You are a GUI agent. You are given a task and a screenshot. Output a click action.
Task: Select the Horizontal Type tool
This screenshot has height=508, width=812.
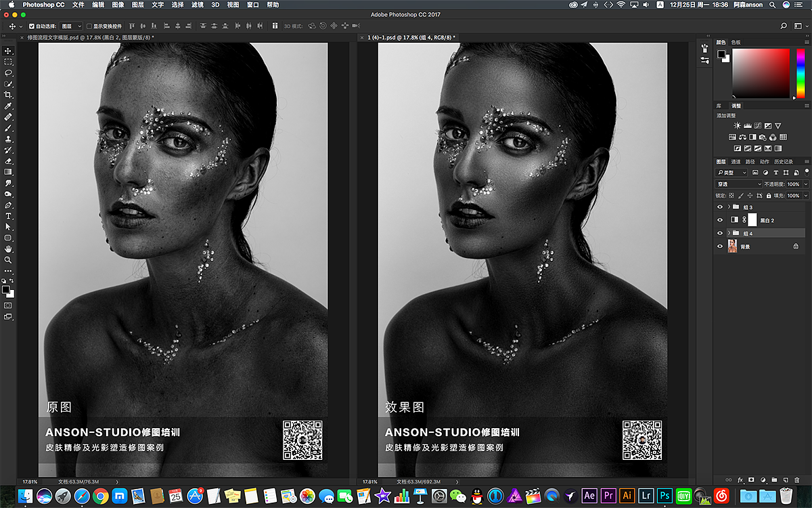pos(8,216)
